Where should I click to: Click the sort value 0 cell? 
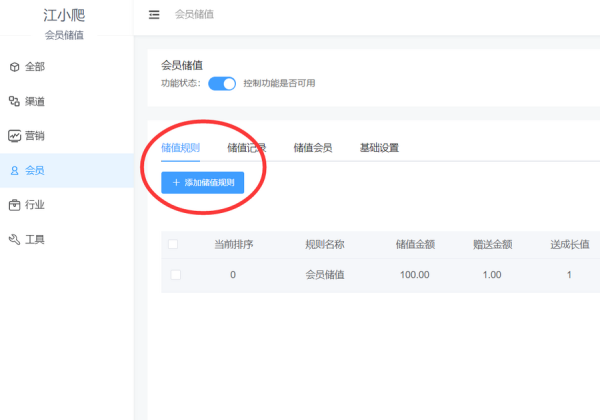233,275
